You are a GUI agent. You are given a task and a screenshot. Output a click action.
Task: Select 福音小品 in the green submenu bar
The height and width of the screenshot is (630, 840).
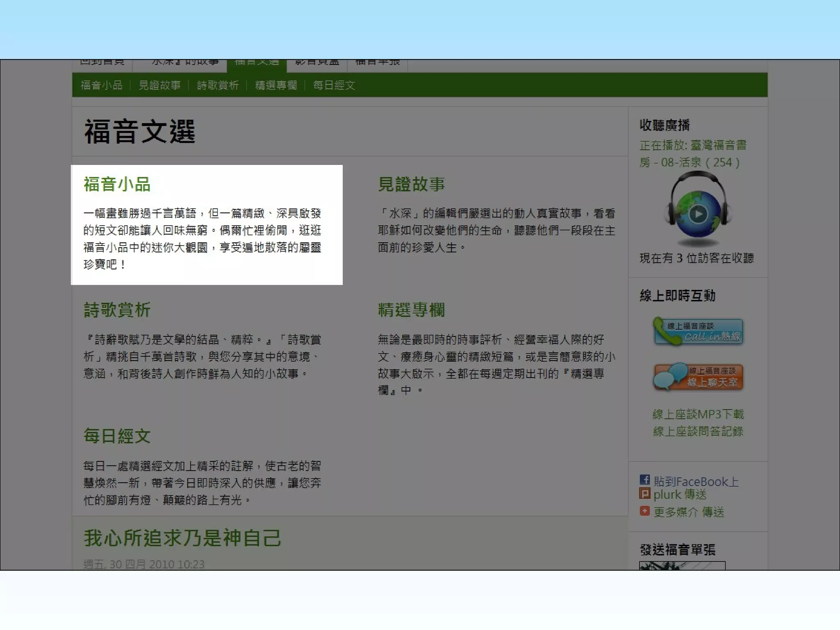click(x=101, y=85)
